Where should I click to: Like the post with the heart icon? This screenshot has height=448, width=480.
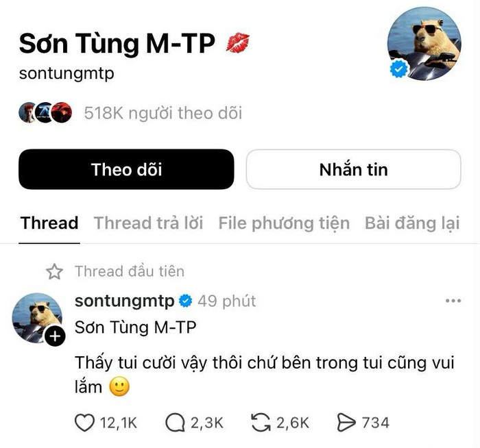pos(84,423)
